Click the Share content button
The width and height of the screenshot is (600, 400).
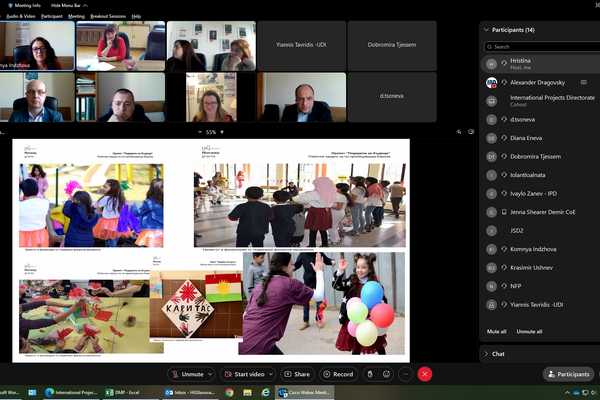click(x=297, y=374)
